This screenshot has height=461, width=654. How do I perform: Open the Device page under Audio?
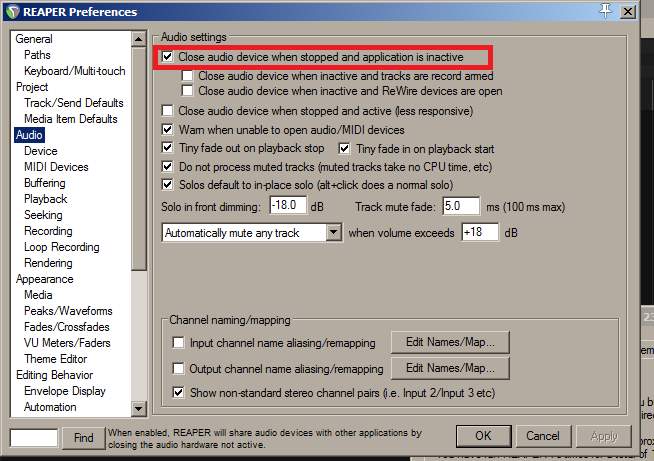click(x=41, y=151)
